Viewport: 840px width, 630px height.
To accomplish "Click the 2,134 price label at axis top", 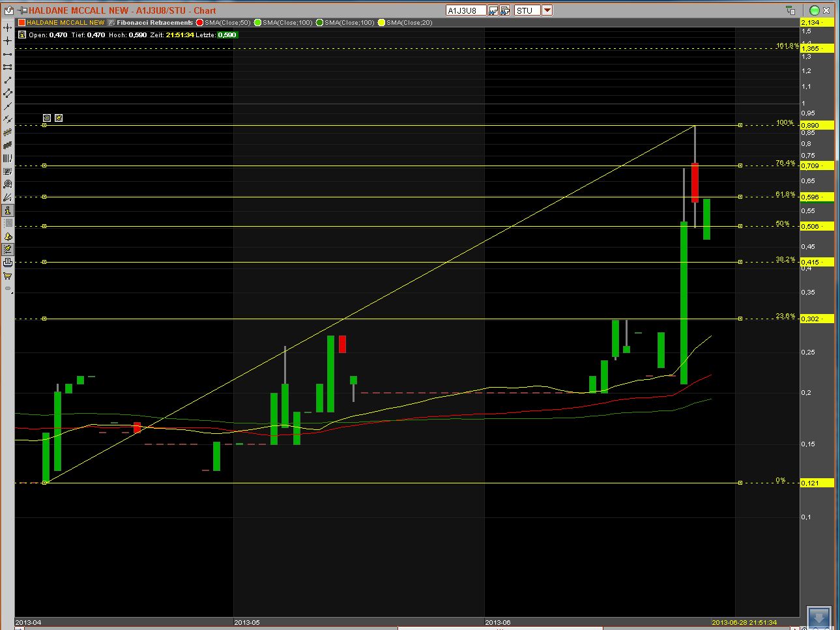I will [817, 22].
